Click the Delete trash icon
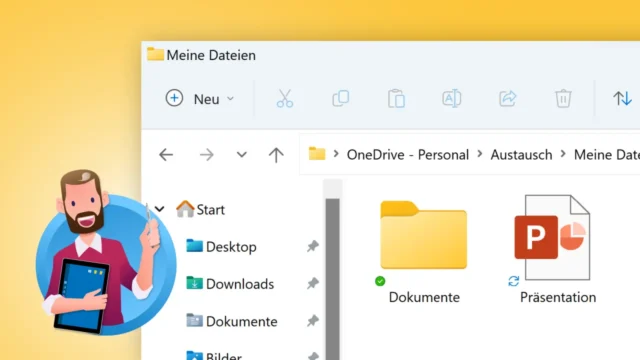Screen dimensions: 640x360 pyautogui.click(x=563, y=99)
